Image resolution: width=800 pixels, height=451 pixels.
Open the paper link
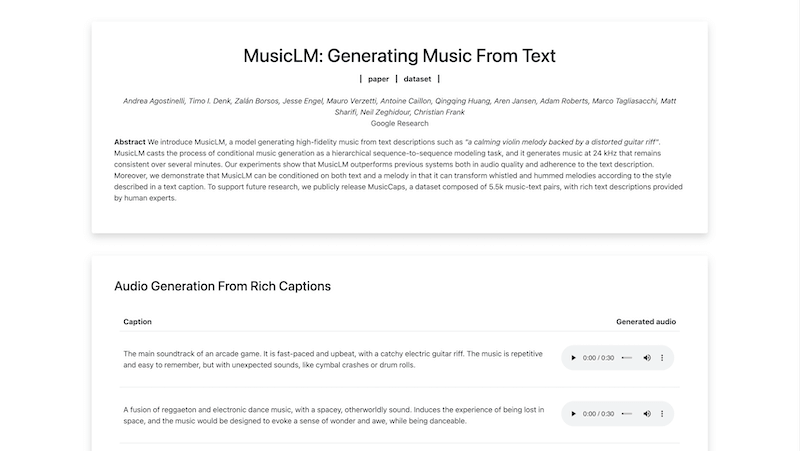click(x=378, y=78)
